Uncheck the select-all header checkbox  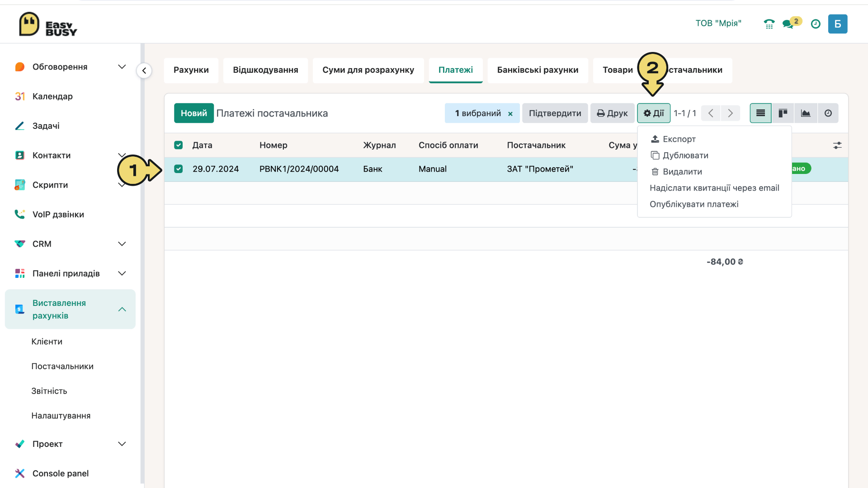pos(179,145)
